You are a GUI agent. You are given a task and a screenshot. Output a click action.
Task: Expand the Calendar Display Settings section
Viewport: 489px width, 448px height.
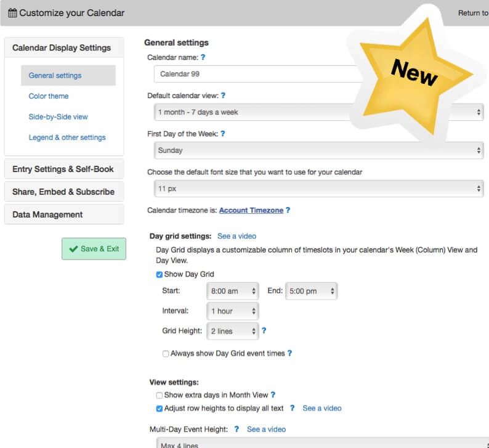coord(64,47)
